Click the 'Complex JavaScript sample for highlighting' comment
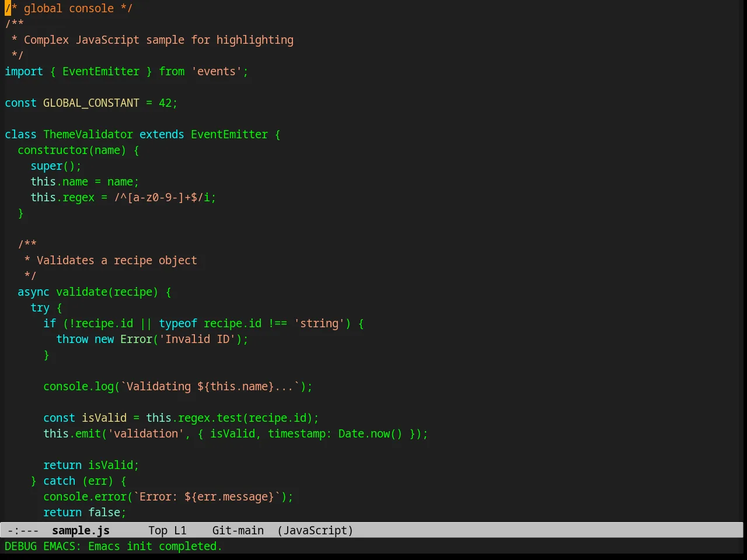 (159, 40)
